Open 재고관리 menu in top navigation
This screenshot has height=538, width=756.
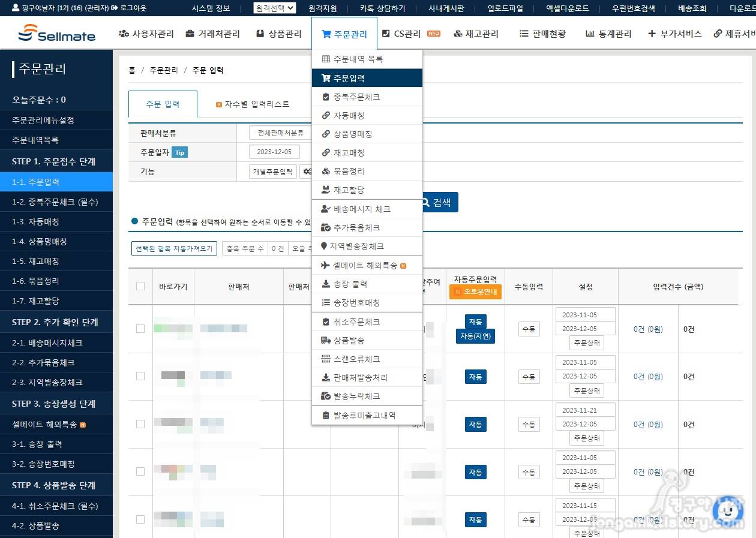[476, 34]
